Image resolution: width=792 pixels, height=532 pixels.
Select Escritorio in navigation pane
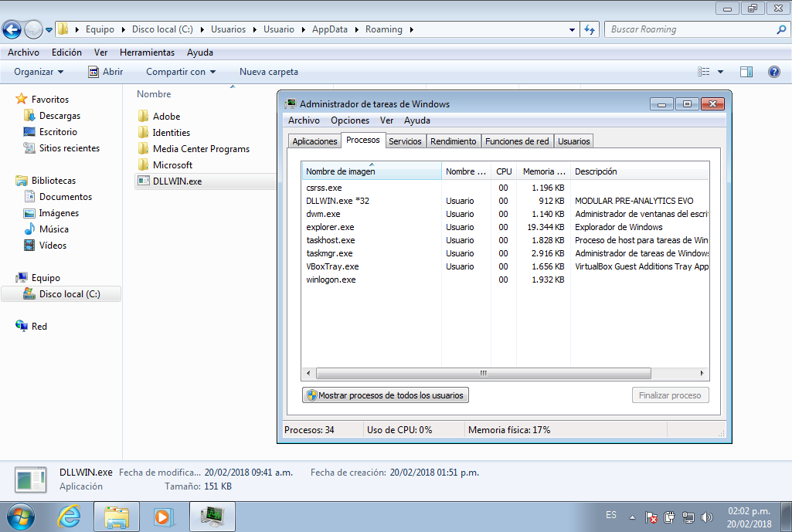(x=50, y=132)
